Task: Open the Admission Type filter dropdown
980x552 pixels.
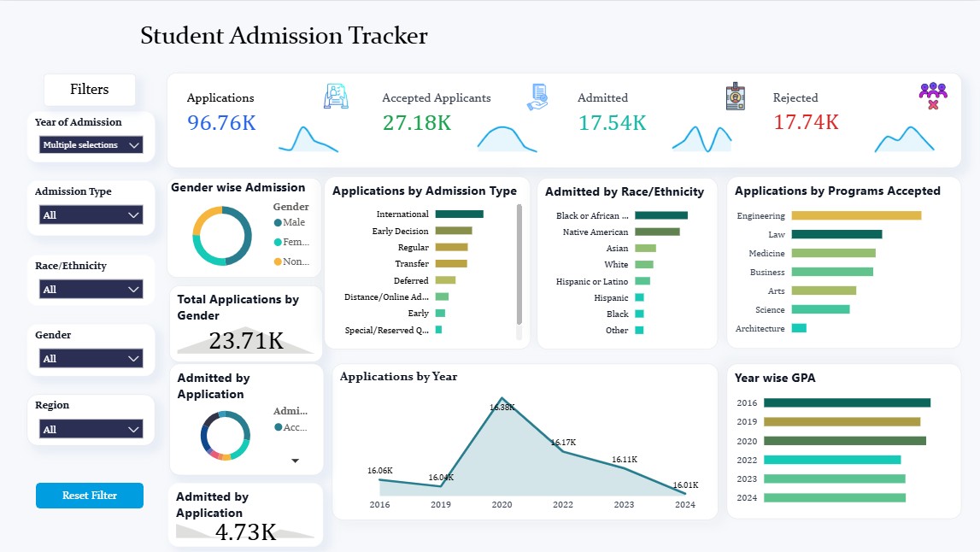Action: pyautogui.click(x=91, y=215)
